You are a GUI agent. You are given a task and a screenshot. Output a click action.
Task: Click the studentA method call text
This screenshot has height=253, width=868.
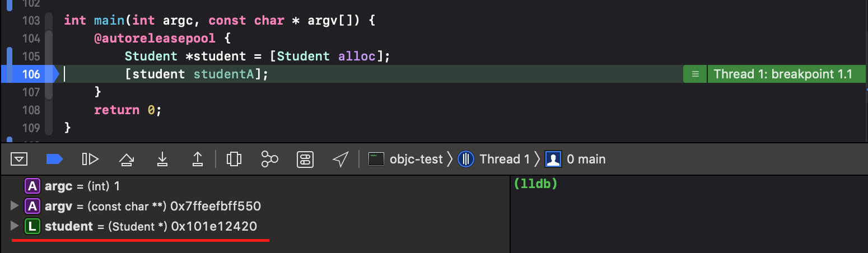tap(224, 74)
